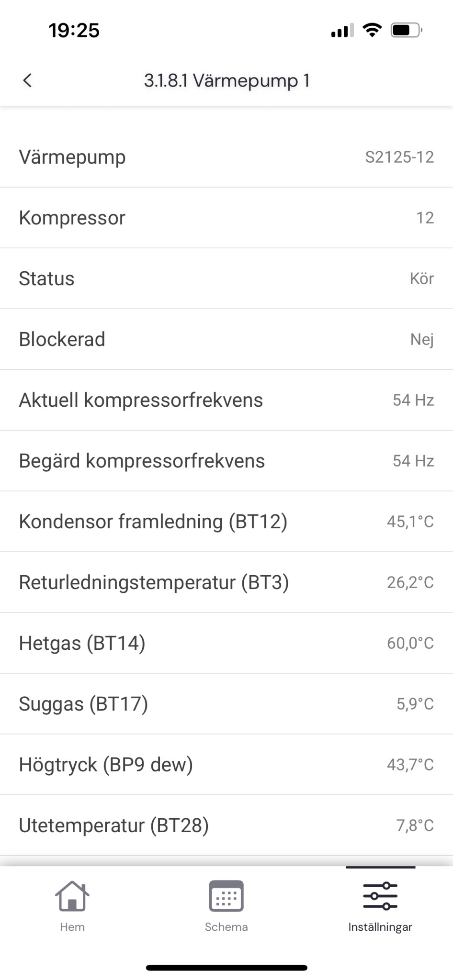Screen dimensions: 453x980
Task: Tap the Utetemperatur (BT28) row
Action: coord(226,825)
